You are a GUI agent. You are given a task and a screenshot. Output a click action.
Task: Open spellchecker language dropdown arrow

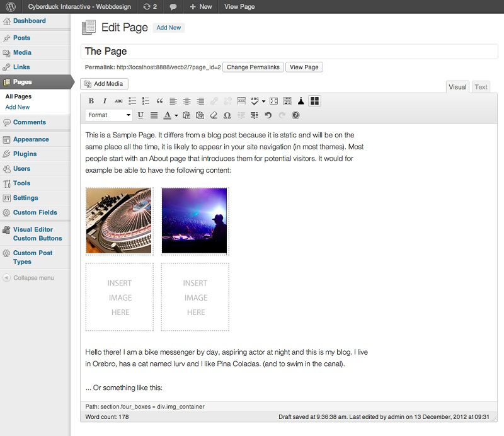(x=263, y=101)
